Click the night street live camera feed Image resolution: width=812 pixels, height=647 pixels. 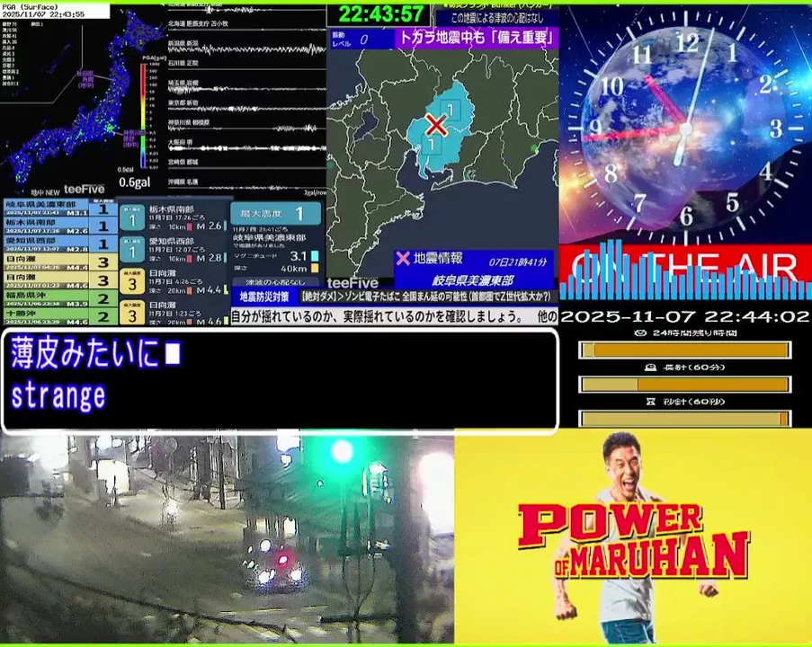pyautogui.click(x=227, y=538)
